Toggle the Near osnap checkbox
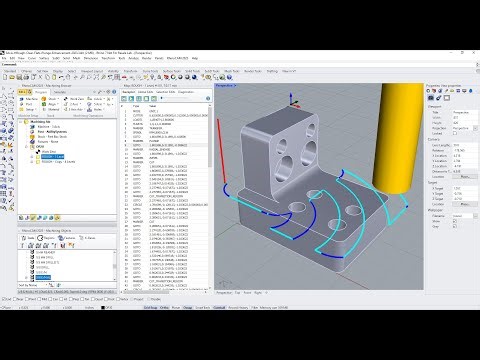 [x=15, y=299]
